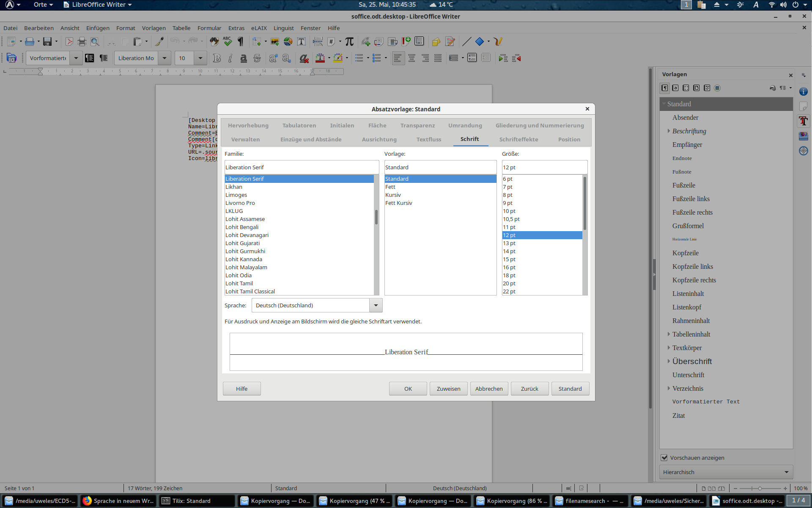This screenshot has height=508, width=812.
Task: Expand Verzeichnis style tree node
Action: (669, 388)
